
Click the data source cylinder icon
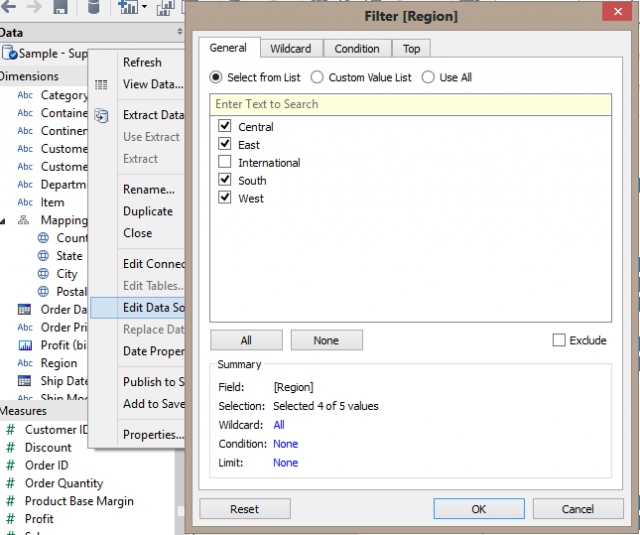coord(93,7)
